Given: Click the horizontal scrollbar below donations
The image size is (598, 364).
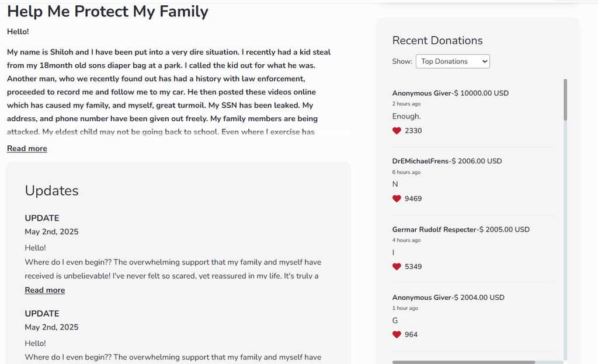Looking at the screenshot, I should (x=463, y=362).
